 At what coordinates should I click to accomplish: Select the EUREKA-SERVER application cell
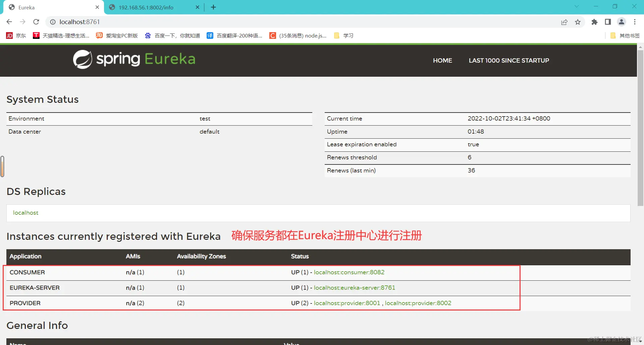click(x=35, y=288)
